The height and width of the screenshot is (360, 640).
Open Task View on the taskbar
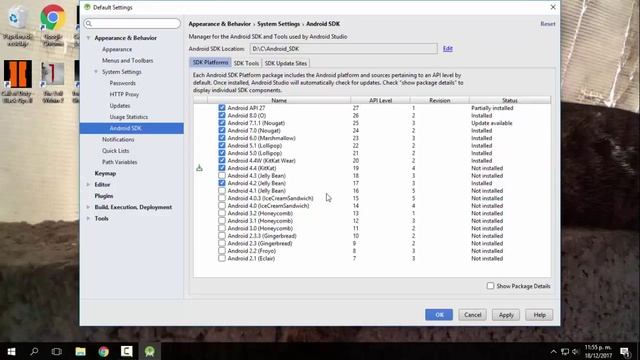click(57, 351)
